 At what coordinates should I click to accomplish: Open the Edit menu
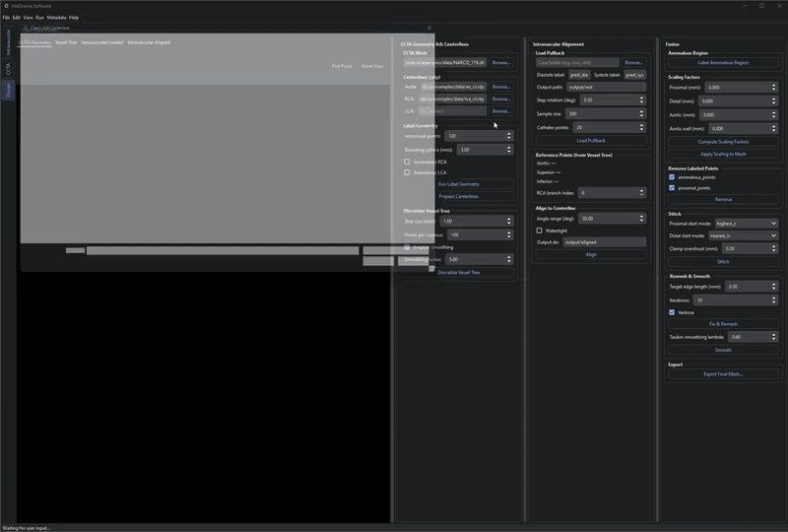tap(17, 17)
